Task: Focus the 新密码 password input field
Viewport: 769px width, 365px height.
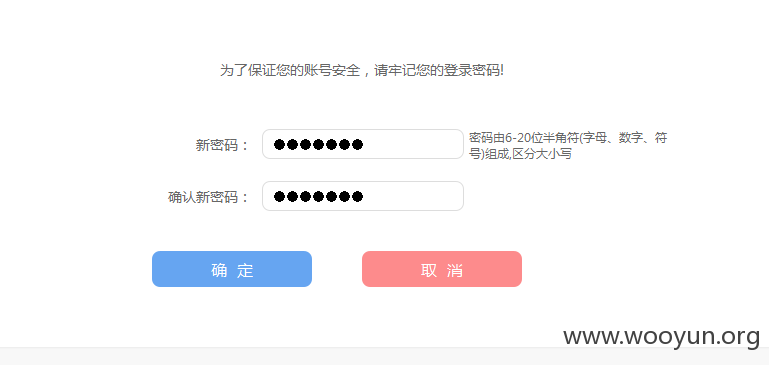Action: pyautogui.click(x=363, y=144)
